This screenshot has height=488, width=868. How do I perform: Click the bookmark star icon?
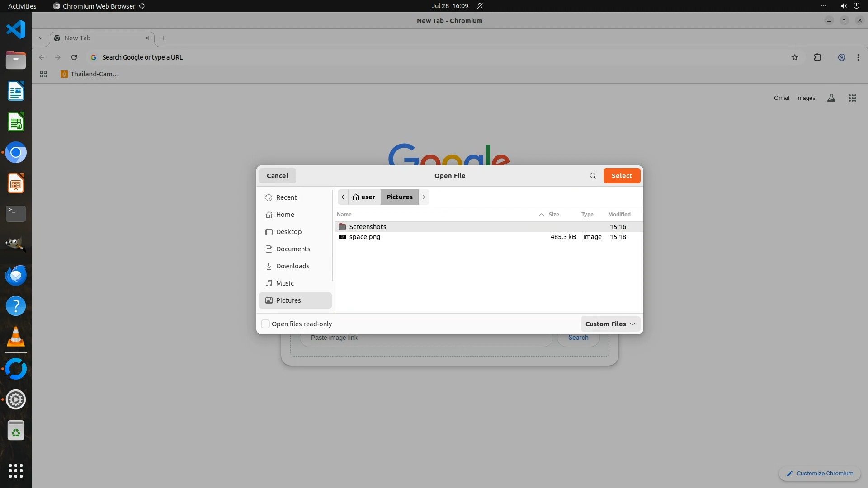click(x=795, y=57)
